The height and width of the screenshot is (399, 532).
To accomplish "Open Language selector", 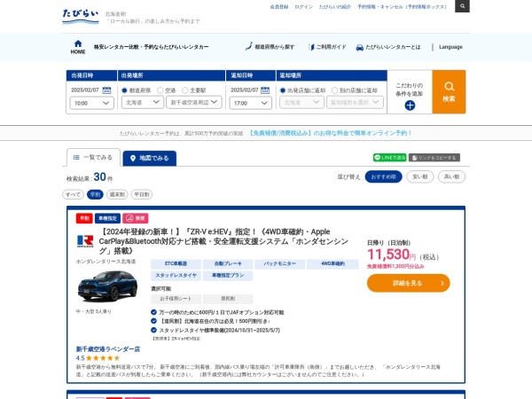I will click(x=450, y=47).
